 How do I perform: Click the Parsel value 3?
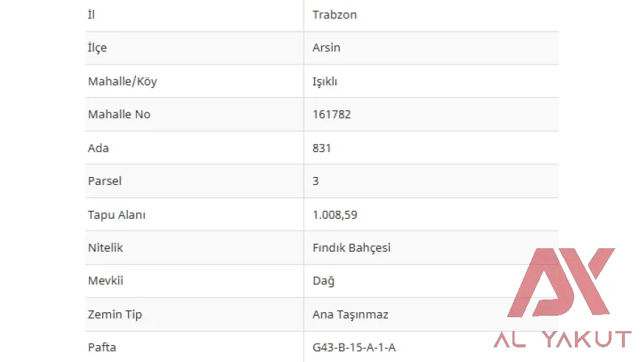(x=316, y=181)
